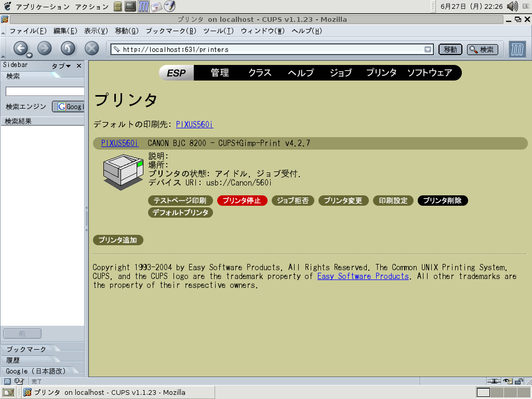Click the Mozilla M throbber logo
532x399 pixels.
(x=517, y=49)
